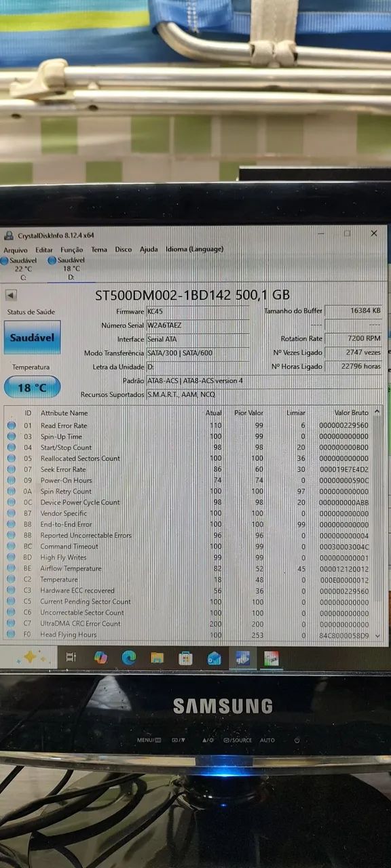Click the status circle for UltraDMA CRC Error Count
Image resolution: width=391 pixels, height=868 pixels.
11,623
